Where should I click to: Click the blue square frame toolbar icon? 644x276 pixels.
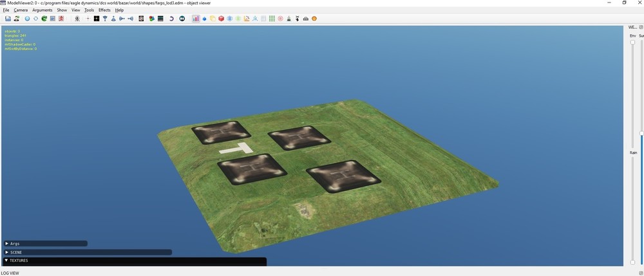[x=53, y=19]
